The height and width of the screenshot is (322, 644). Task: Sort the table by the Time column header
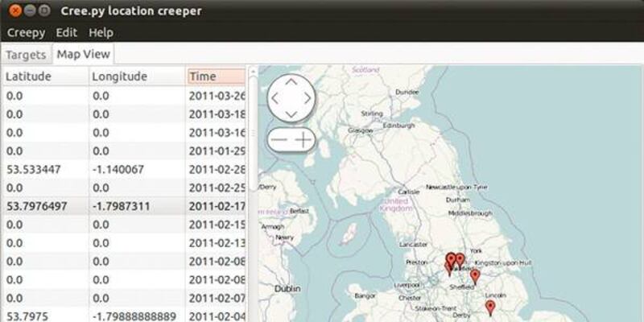[x=217, y=76]
